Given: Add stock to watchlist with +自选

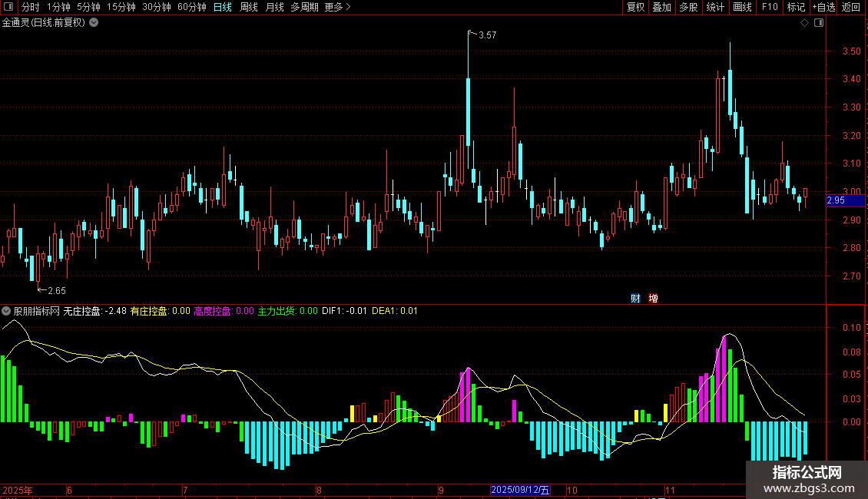Looking at the screenshot, I should point(823,8).
